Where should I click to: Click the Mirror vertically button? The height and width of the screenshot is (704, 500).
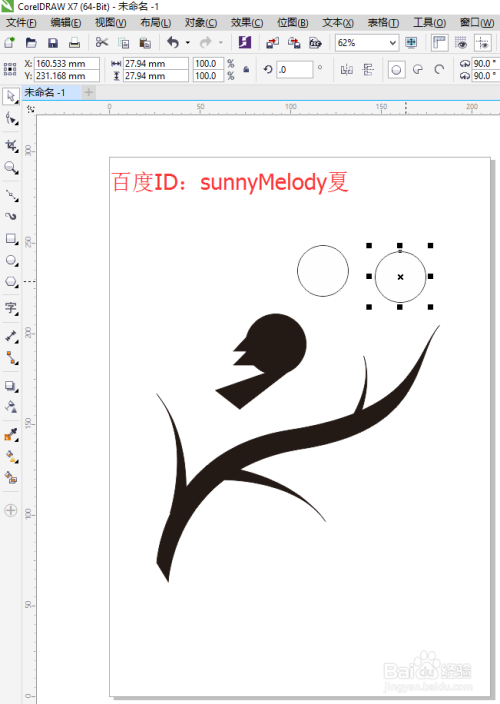pyautogui.click(x=368, y=70)
